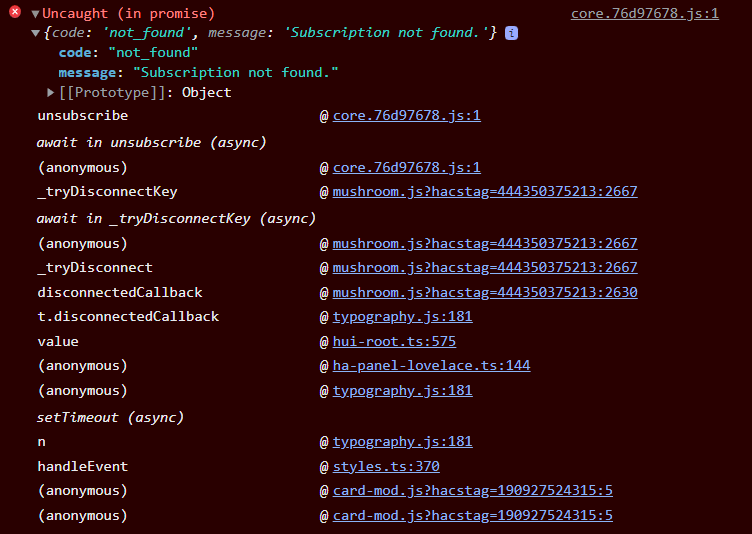Select the 'n' stack frame name
752x534 pixels.
[42, 442]
